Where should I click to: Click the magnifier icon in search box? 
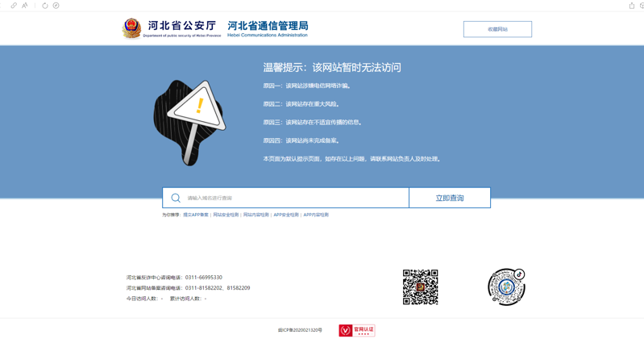(x=176, y=198)
